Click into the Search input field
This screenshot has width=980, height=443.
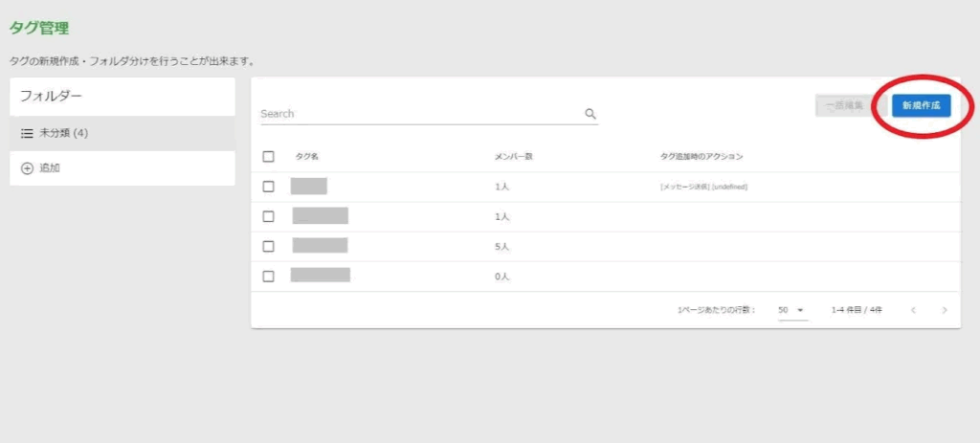(x=421, y=114)
